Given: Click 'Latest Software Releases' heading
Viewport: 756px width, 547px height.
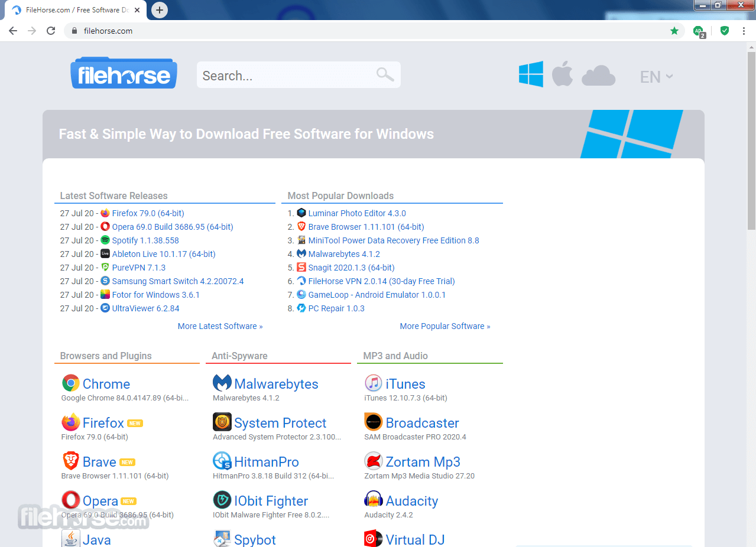Looking at the screenshot, I should click(x=114, y=196).
